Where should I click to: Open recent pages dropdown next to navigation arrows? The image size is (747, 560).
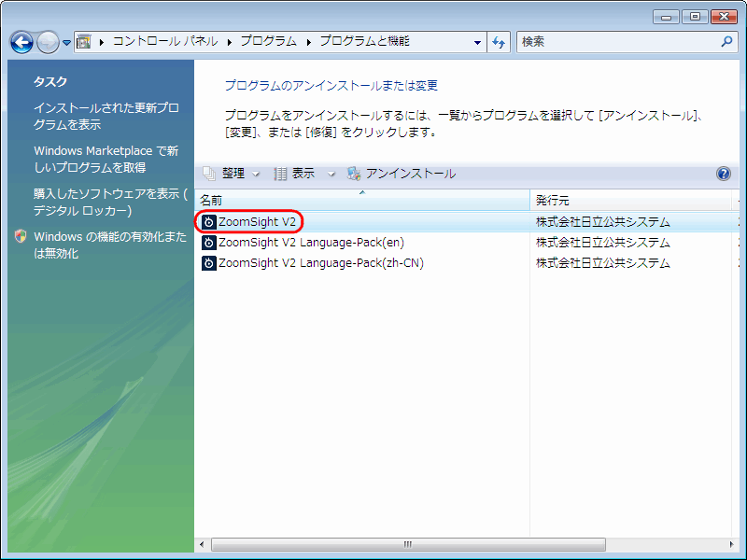tap(66, 43)
